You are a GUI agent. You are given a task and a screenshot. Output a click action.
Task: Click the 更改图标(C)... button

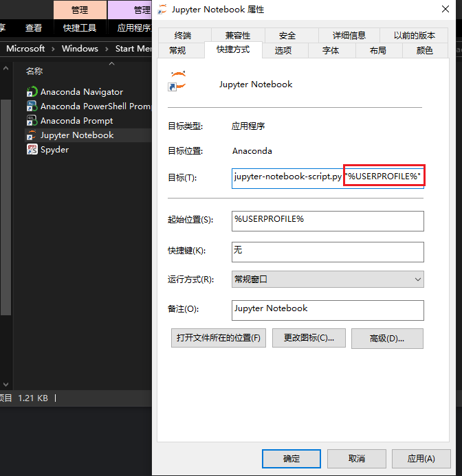[309, 338]
